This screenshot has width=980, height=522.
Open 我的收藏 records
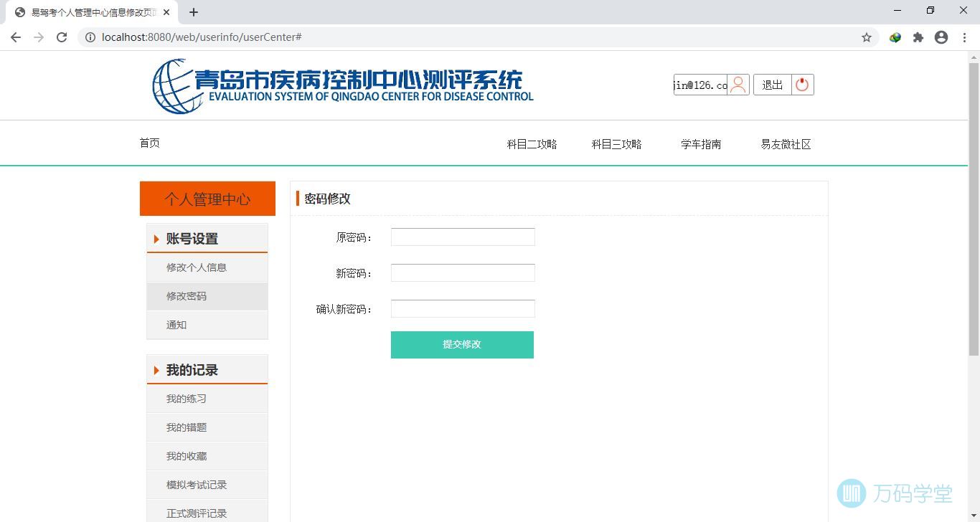coord(207,456)
